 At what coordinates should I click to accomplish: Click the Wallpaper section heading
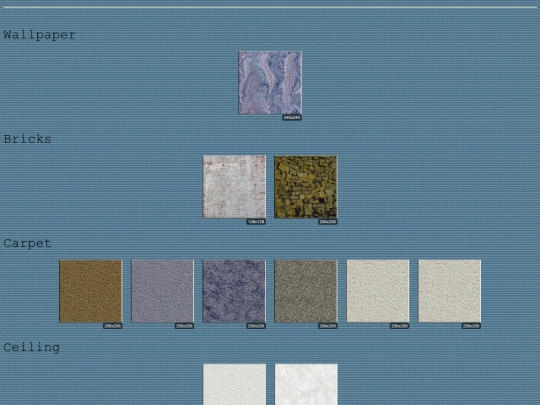pos(40,35)
